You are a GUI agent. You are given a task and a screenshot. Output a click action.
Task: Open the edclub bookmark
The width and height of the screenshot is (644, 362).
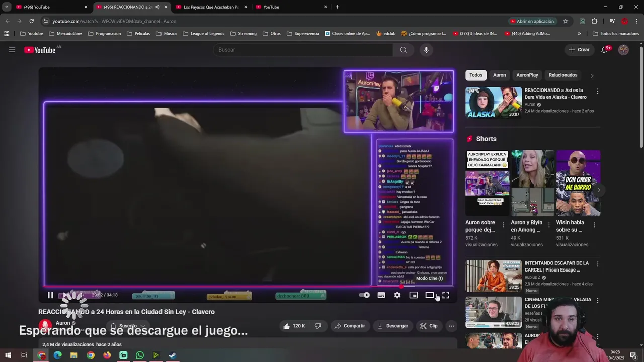(386, 34)
